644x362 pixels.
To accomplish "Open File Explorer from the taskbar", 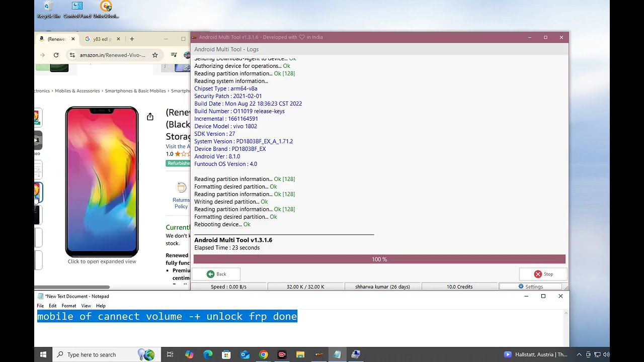I will 300,354.
